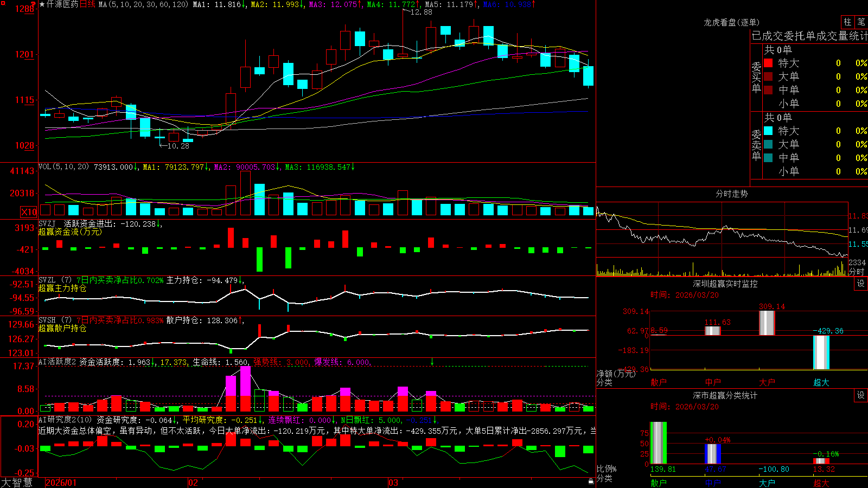The image size is (868, 488).
Task: Click the X10 volume scale box
Action: [x=29, y=212]
